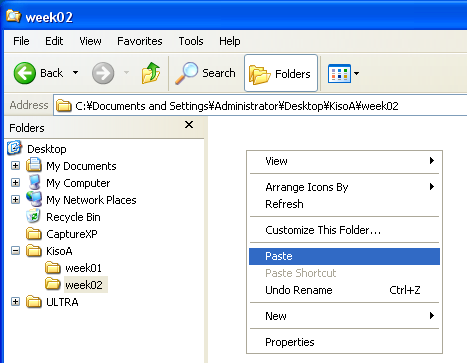Click KisoA folder icon
467x363 pixels.
[34, 251]
